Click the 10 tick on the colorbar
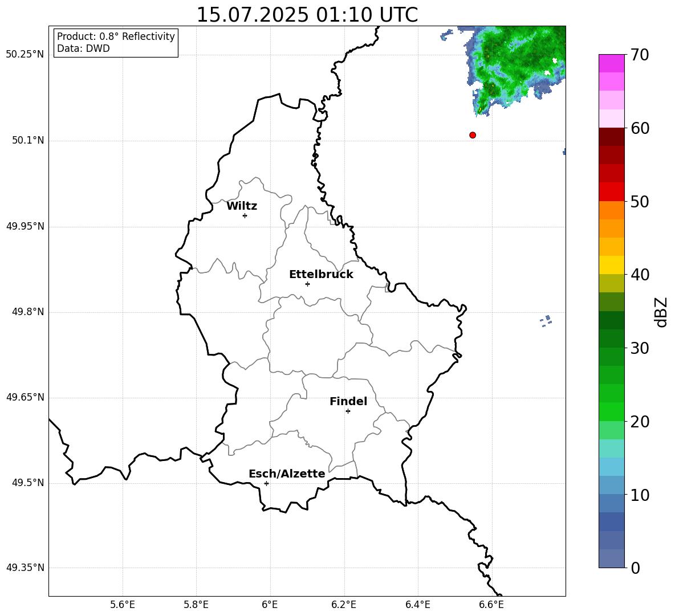 (x=640, y=495)
